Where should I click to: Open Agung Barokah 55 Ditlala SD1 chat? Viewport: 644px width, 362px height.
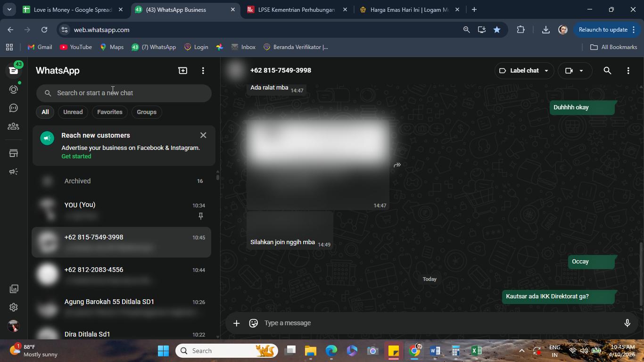point(122,307)
